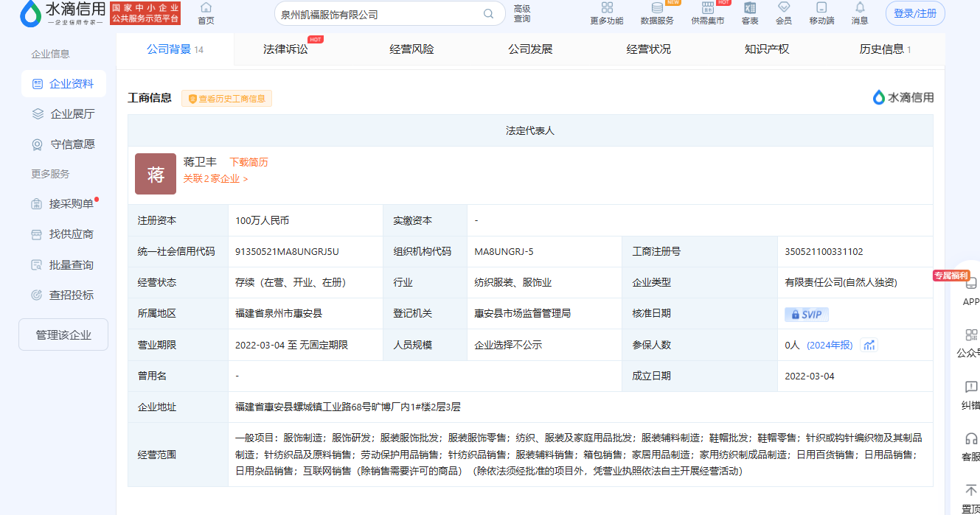Click 100万人民币 registered capital value
The height and width of the screenshot is (515, 980).
(262, 220)
